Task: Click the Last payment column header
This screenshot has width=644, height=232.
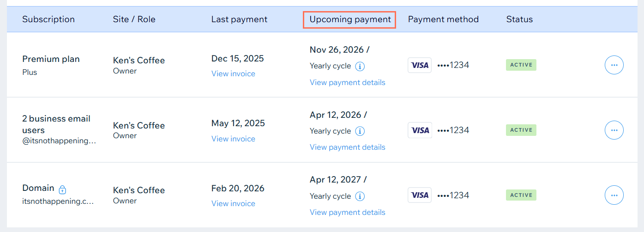Action: pyautogui.click(x=239, y=19)
